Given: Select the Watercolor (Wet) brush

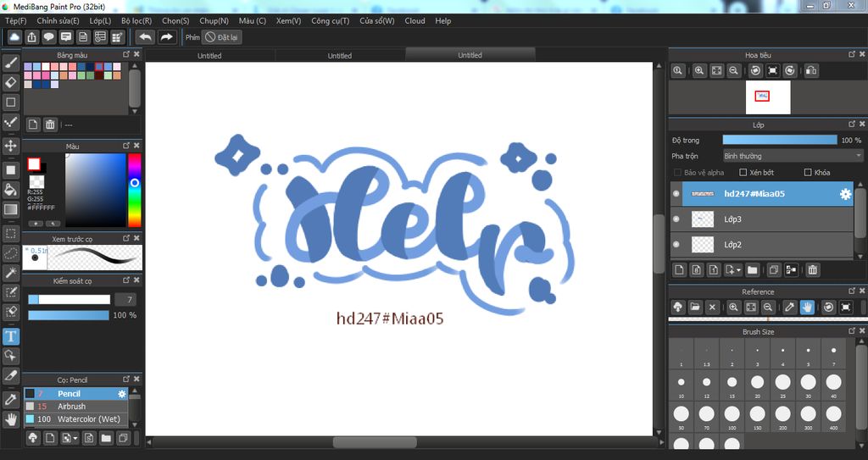Looking at the screenshot, I should point(75,419).
